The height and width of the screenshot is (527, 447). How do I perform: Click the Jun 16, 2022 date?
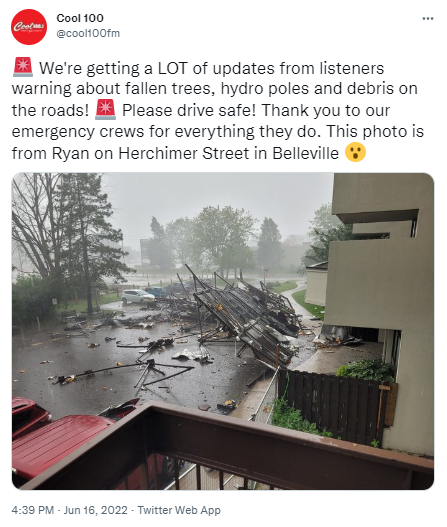(x=95, y=510)
